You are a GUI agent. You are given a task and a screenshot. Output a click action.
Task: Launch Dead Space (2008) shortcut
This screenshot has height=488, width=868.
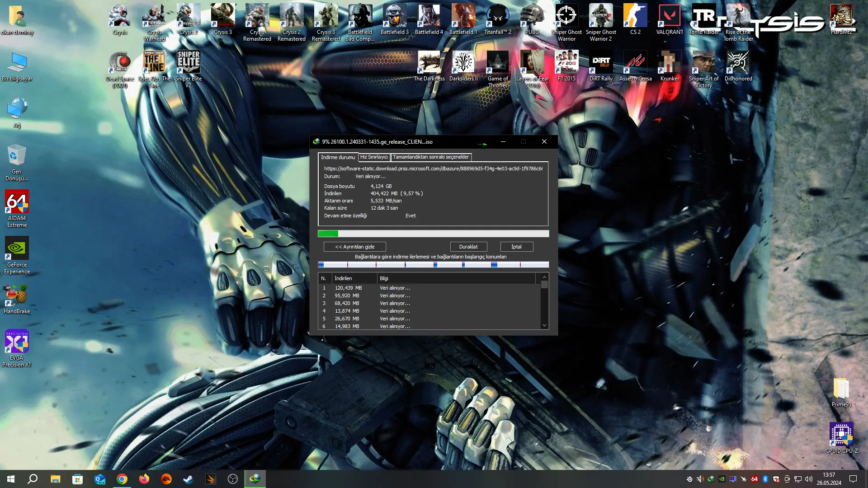point(120,69)
